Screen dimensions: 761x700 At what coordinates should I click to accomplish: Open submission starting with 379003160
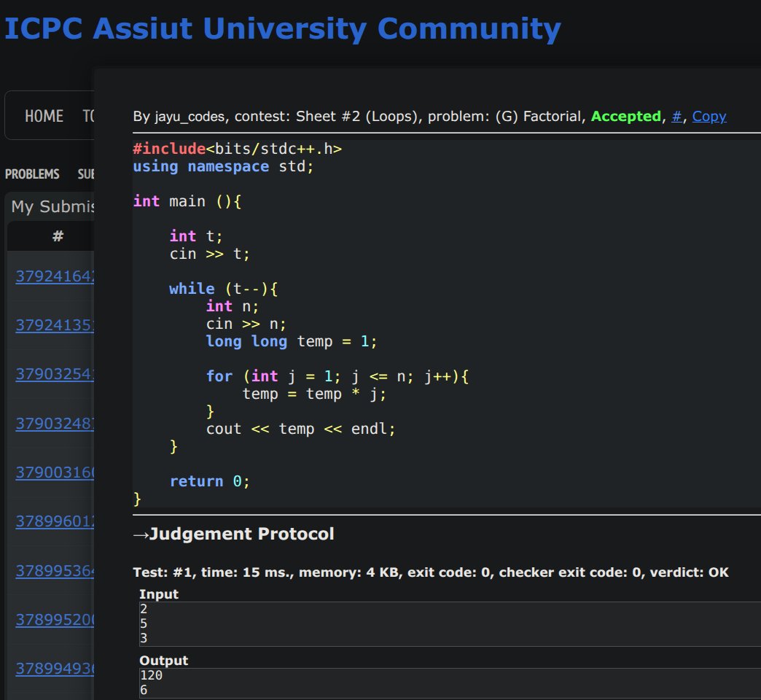tap(55, 472)
